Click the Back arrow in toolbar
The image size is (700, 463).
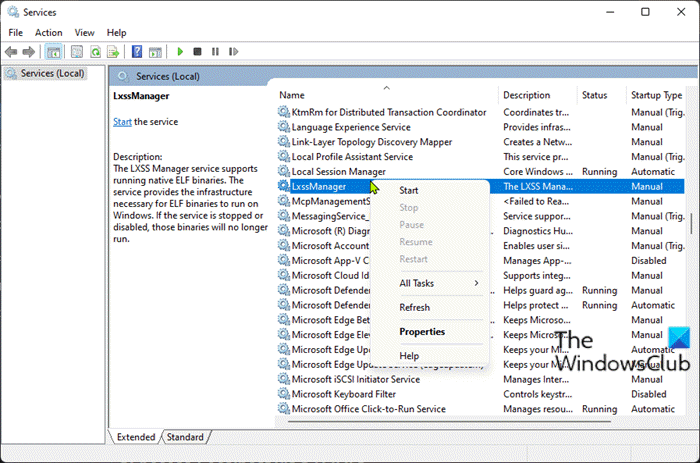11,51
